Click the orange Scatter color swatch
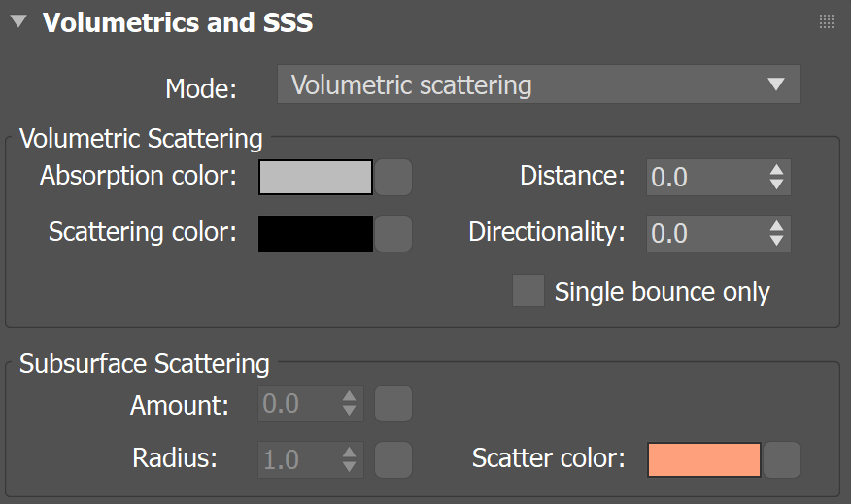This screenshot has width=851, height=504. [x=704, y=459]
